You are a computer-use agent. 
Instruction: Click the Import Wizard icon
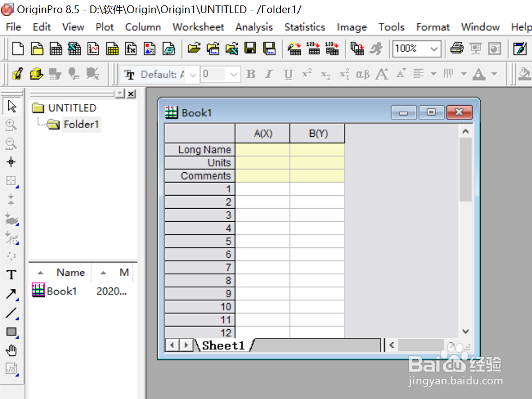pyautogui.click(x=294, y=49)
